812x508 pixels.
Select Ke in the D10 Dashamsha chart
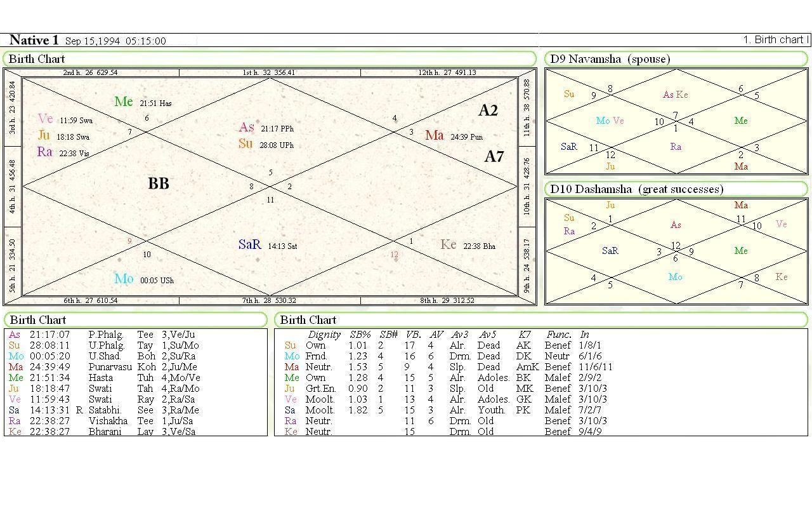[782, 277]
